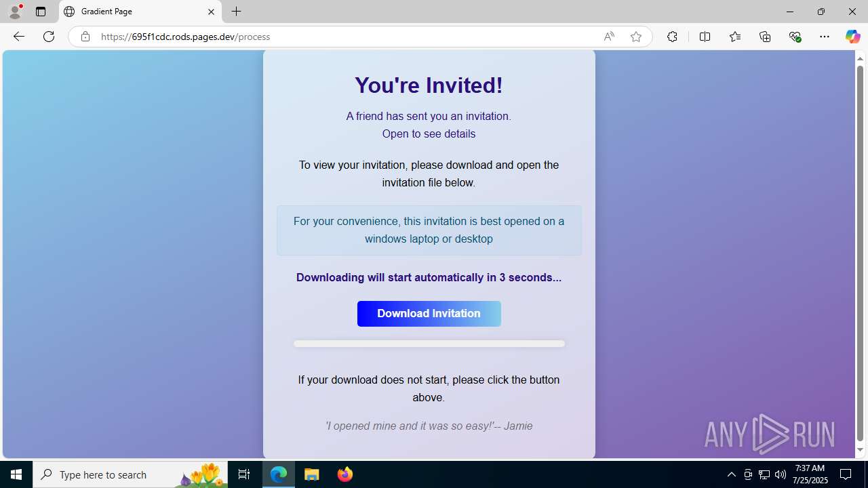Show hidden system tray icons

[731, 474]
